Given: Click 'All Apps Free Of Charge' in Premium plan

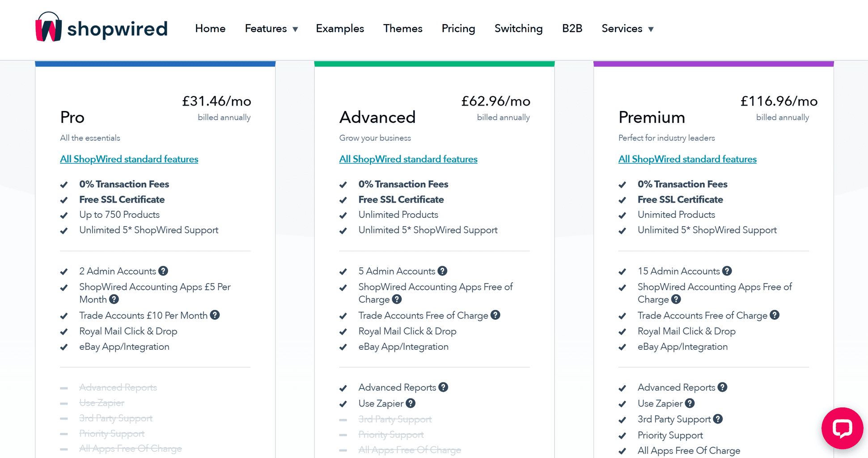Looking at the screenshot, I should click(x=689, y=450).
